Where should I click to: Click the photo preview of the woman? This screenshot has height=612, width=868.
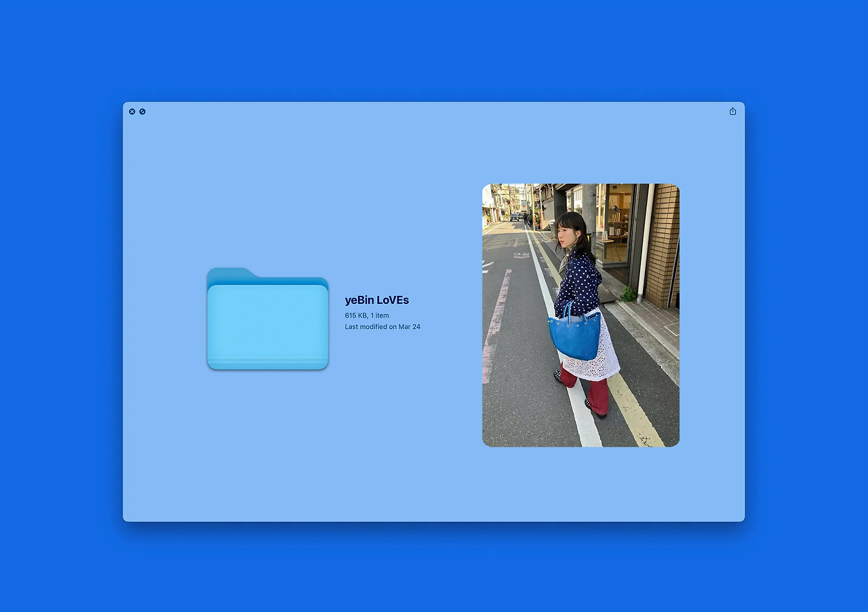(580, 315)
